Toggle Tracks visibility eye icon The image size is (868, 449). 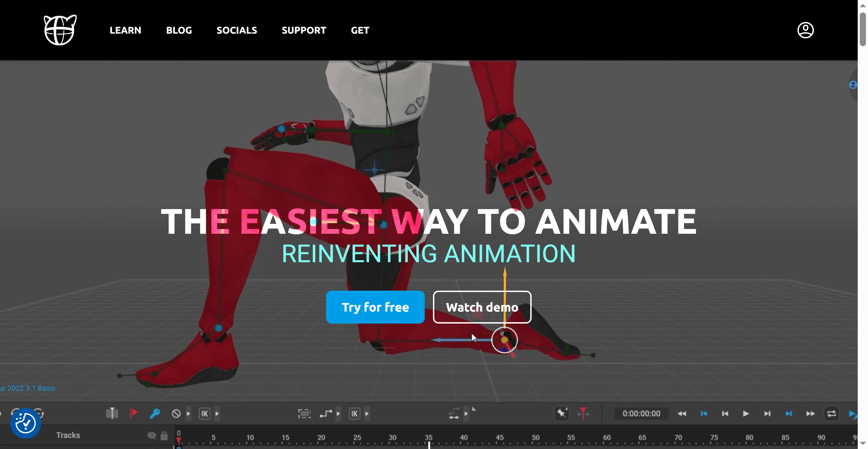coord(152,435)
